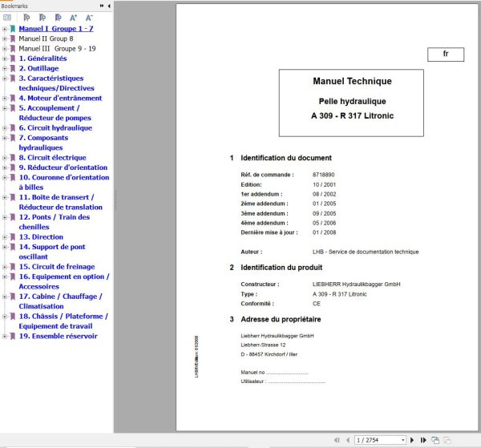This screenshot has width=481, height=448.
Task: Expand the 6. Circuit hydraulique bookmark
Action: click(5, 128)
